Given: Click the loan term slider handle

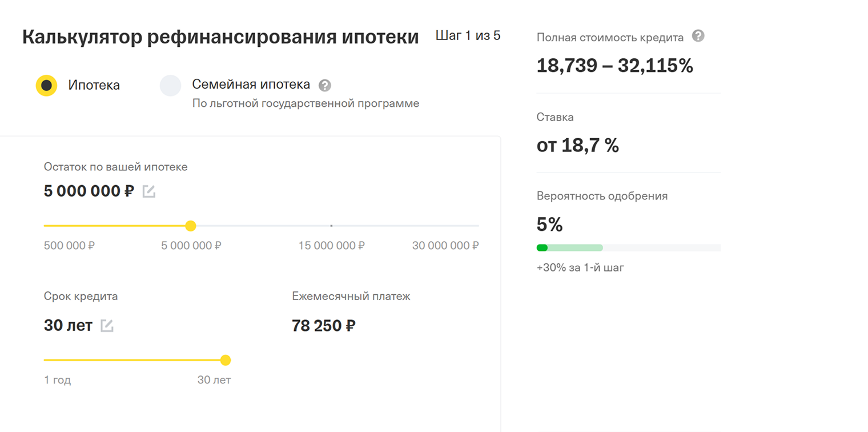Looking at the screenshot, I should pyautogui.click(x=226, y=360).
